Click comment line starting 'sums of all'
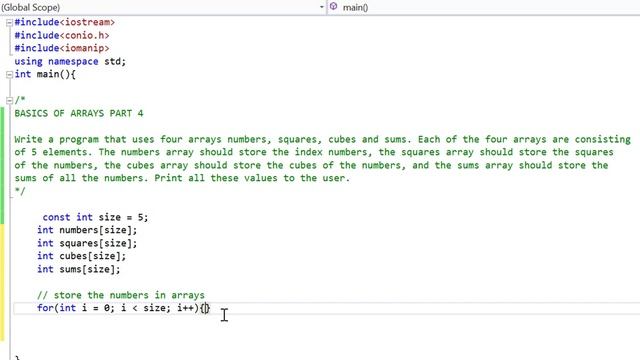Viewport: 640px width, 360px height. [182, 178]
